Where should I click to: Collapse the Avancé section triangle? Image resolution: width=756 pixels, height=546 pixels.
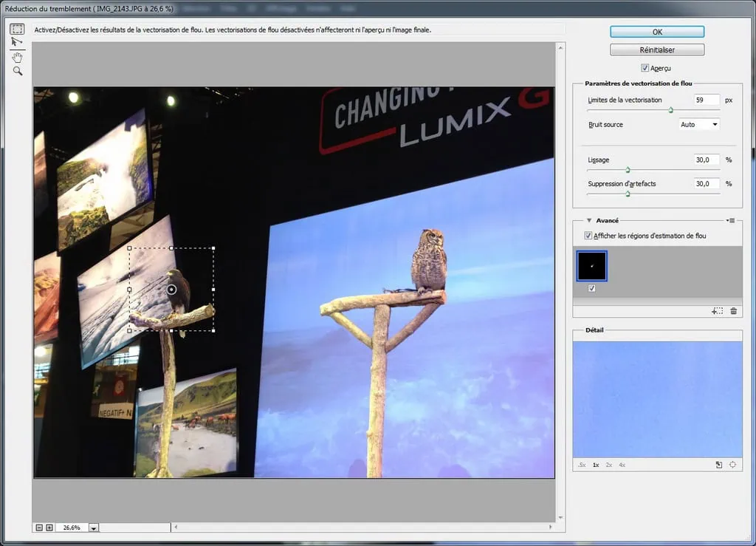589,220
